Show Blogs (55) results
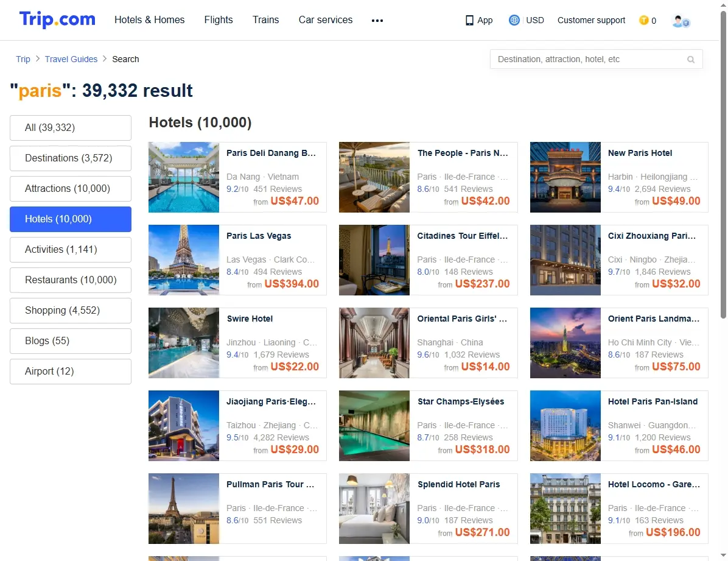Screen dimensions: 728x561 (x=71, y=340)
